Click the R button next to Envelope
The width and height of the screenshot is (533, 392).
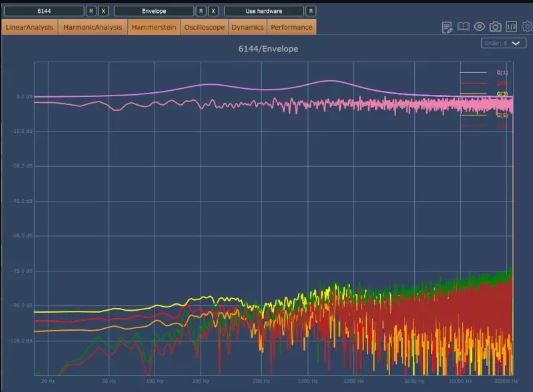[x=201, y=11]
